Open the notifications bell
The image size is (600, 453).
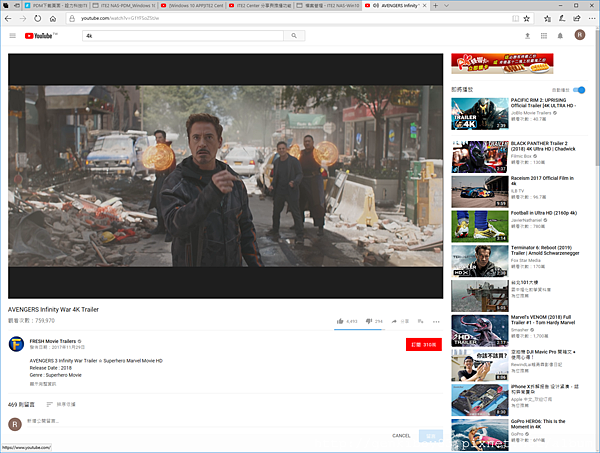click(x=560, y=36)
